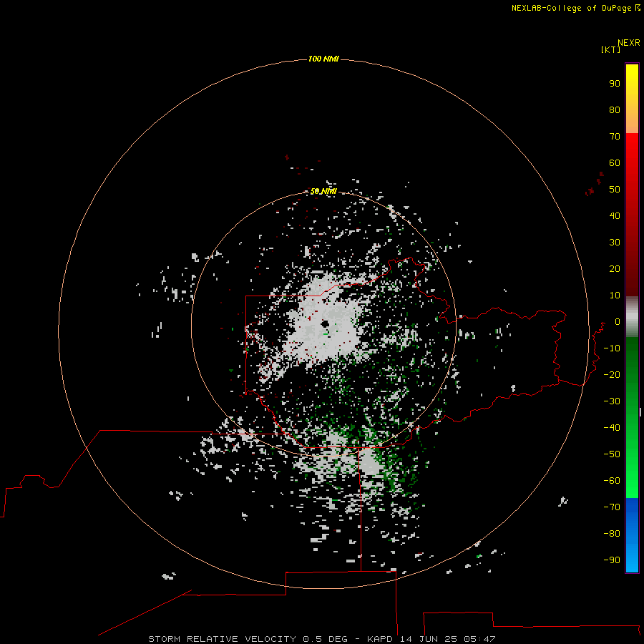The width and height of the screenshot is (644, 644).
Task: Click the NEXR label above the color bar
Action: [629, 43]
